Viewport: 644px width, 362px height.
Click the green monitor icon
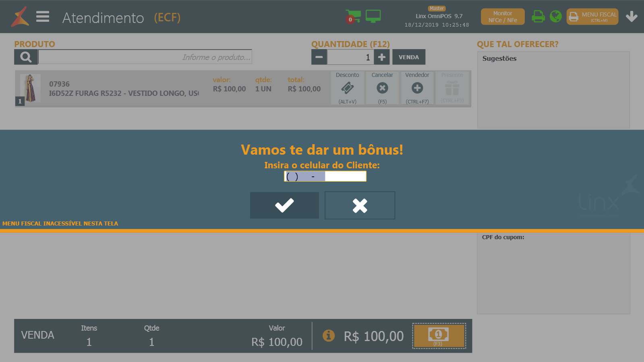(x=373, y=16)
